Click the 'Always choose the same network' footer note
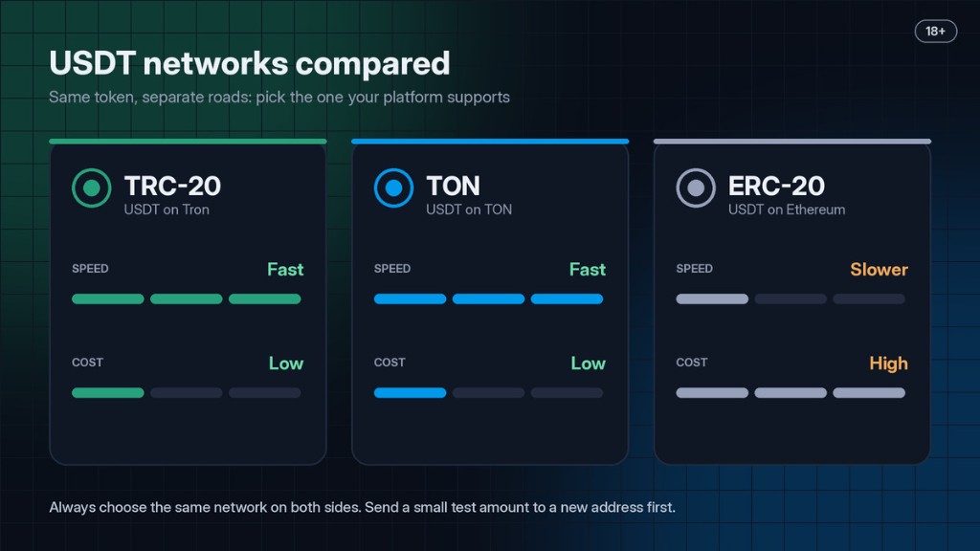 [x=362, y=507]
